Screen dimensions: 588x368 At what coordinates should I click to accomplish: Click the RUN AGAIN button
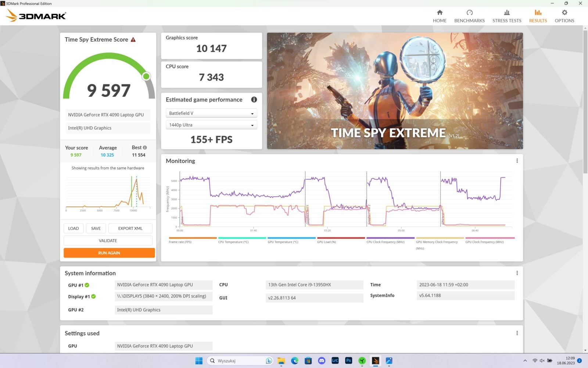(109, 253)
